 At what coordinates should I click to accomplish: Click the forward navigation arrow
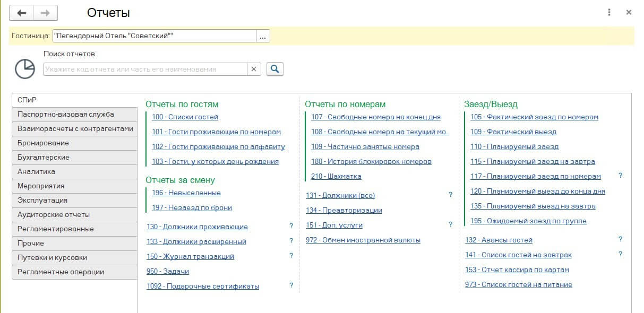point(46,13)
